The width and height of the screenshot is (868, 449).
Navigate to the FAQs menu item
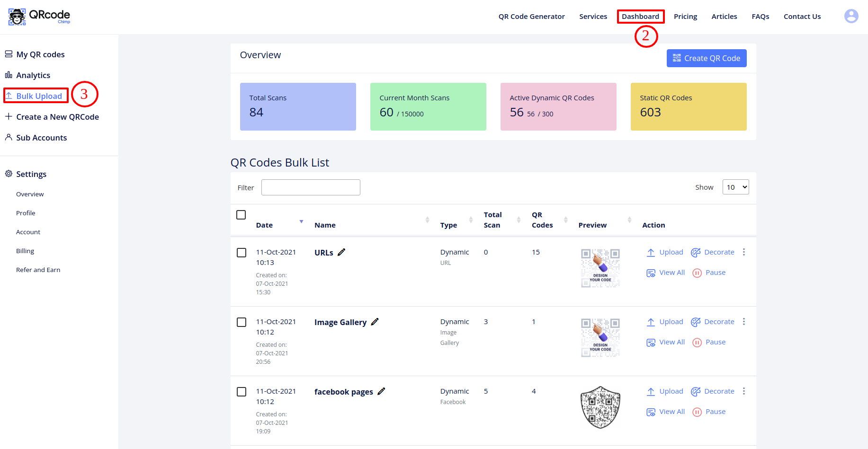pyautogui.click(x=760, y=16)
